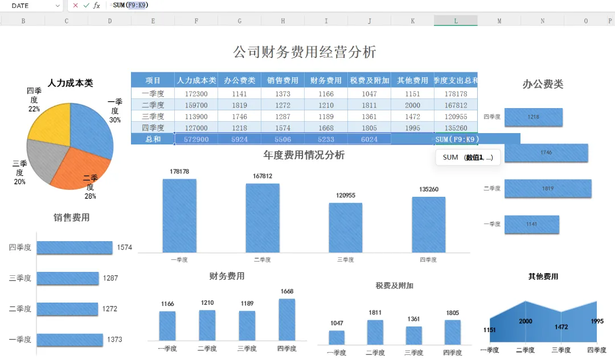Click the 二季度 row label cell
Screen dimensions: 615x364
click(153, 105)
